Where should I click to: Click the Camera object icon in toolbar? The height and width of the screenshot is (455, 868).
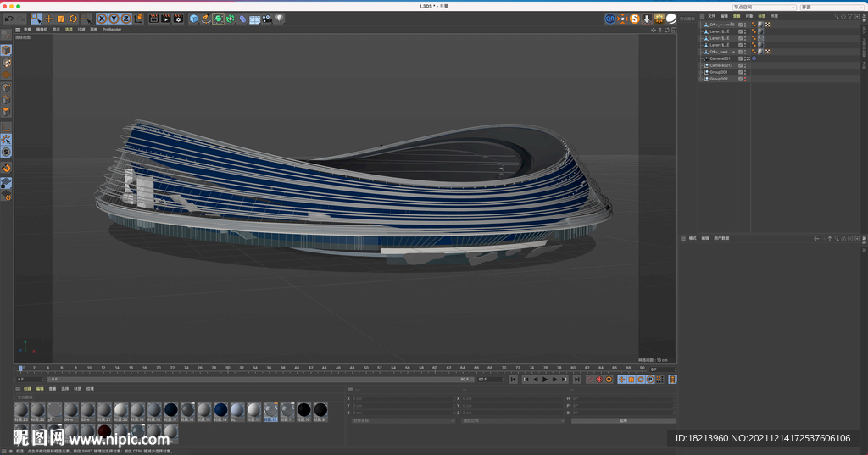pyautogui.click(x=267, y=19)
